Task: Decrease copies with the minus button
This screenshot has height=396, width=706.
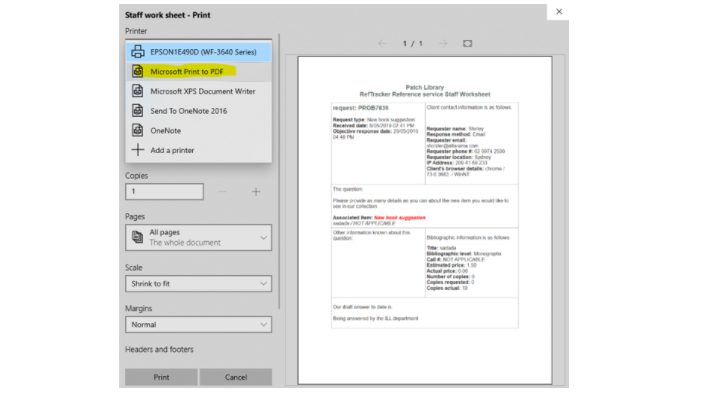Action: click(x=222, y=192)
